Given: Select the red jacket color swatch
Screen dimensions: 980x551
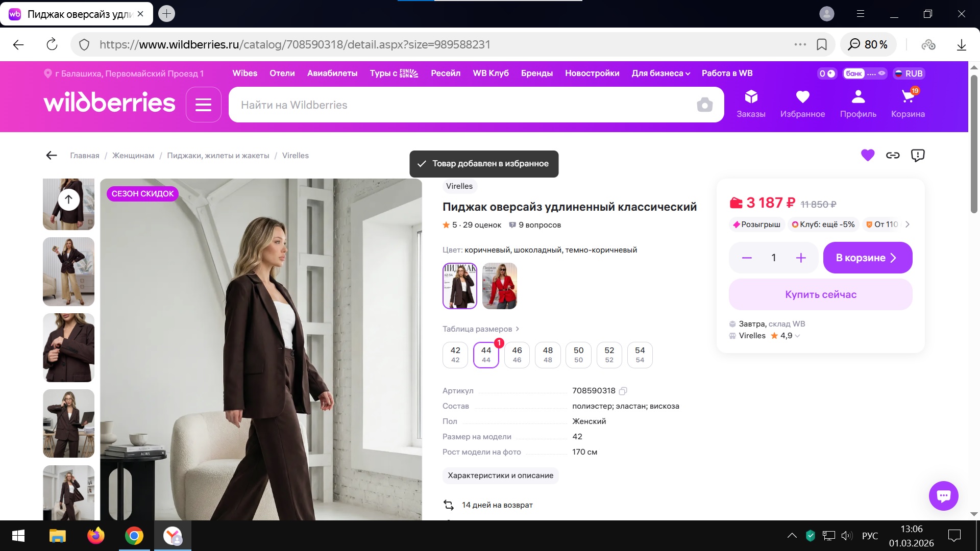Looking at the screenshot, I should click(499, 286).
